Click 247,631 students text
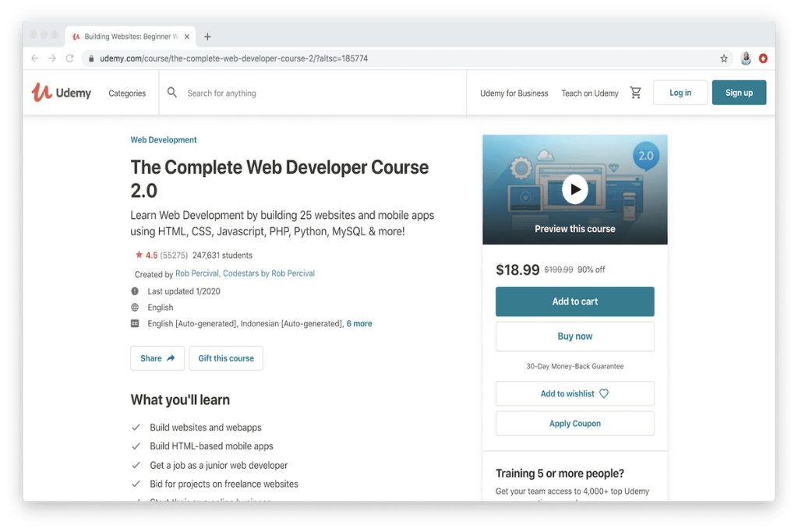Viewport: 798px width, 532px height. click(x=222, y=255)
